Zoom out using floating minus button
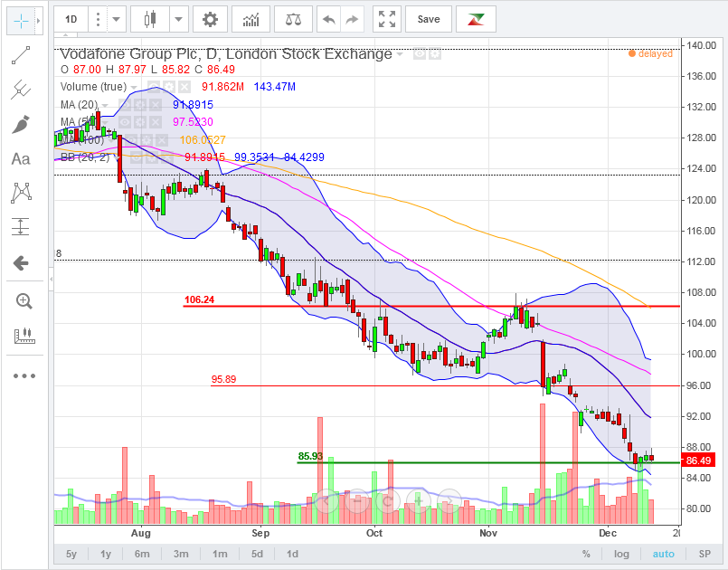The image size is (728, 570). [x=357, y=500]
